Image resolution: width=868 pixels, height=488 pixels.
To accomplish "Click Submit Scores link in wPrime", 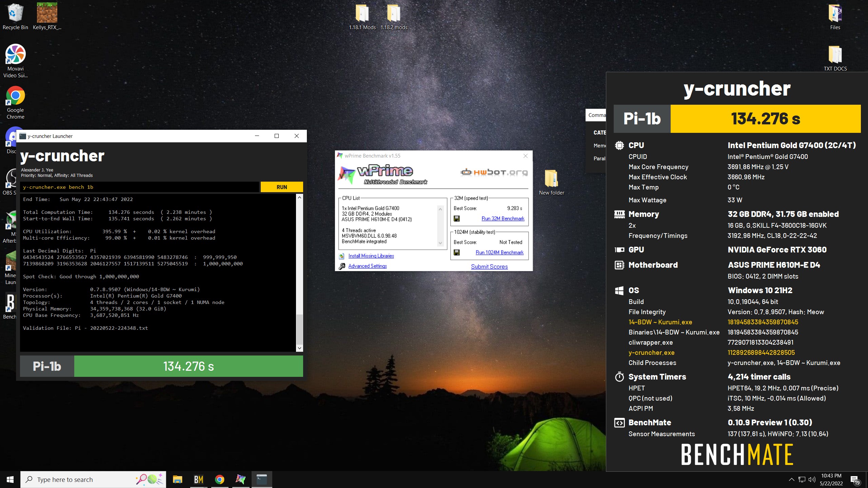I will tap(489, 267).
